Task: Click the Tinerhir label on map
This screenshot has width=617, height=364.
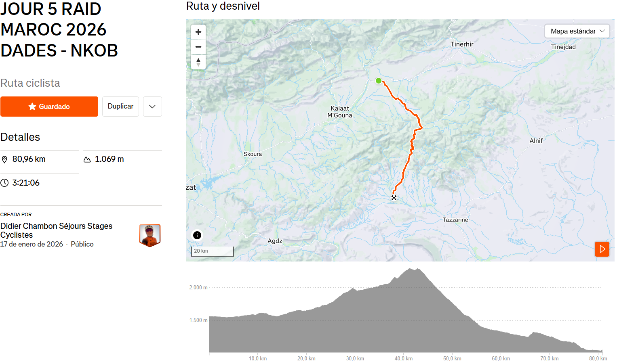Action: tap(462, 44)
